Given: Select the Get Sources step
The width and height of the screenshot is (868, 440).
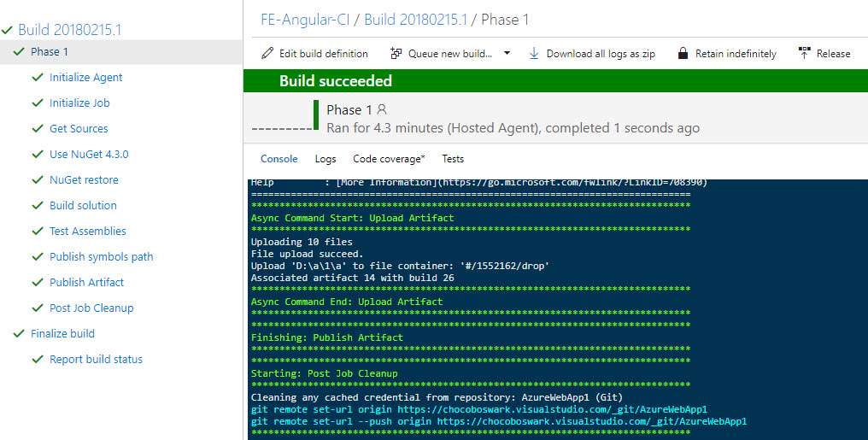Looking at the screenshot, I should click(x=79, y=129).
